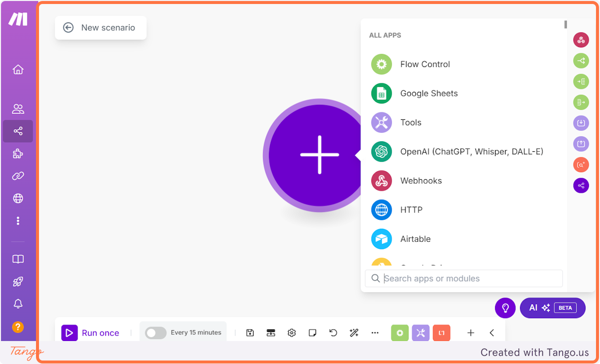Image resolution: width=600 pixels, height=364 pixels.
Task: Add the green Router module shortcut
Action: (x=581, y=61)
